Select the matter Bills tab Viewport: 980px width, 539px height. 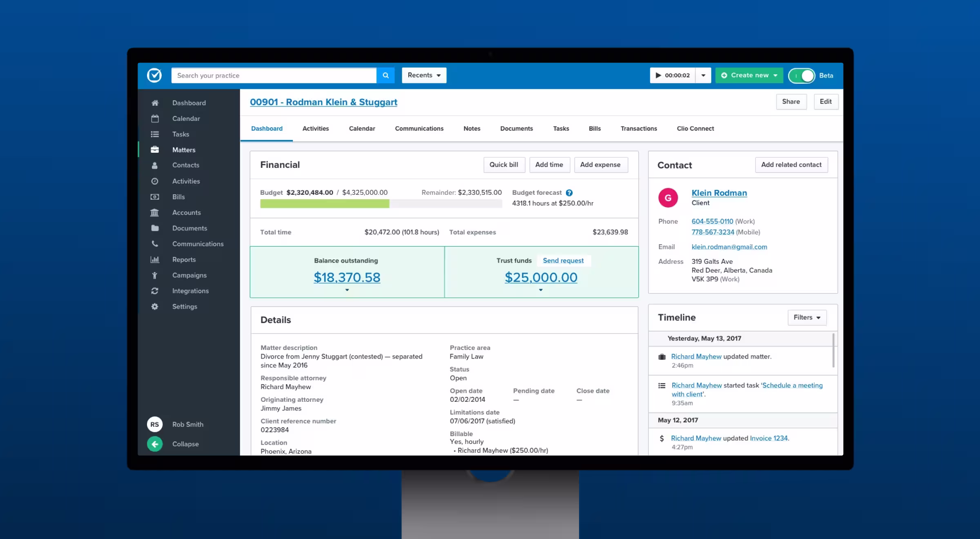[x=595, y=129]
